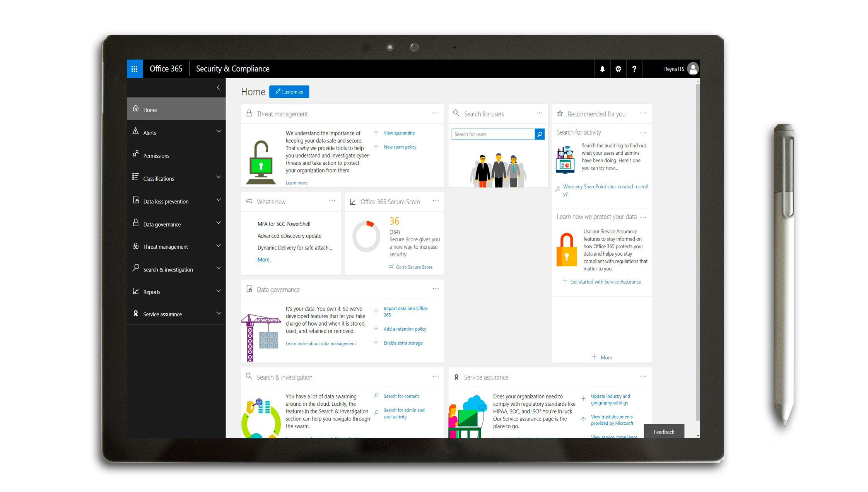
Task: Expand the Search & investigation sidebar chevron
Action: click(219, 268)
